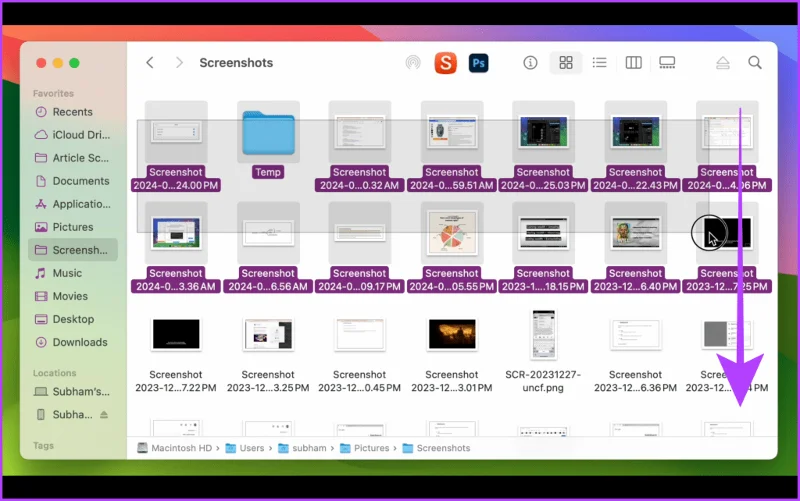Select Screenshot 2024-0...09.17 PM thumbnail
This screenshot has height=501, width=800.
tap(360, 233)
